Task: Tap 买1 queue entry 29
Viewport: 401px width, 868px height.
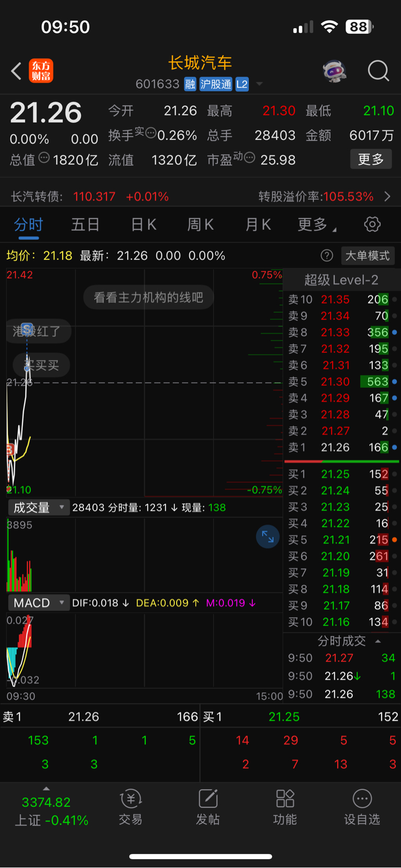Action: point(291,740)
